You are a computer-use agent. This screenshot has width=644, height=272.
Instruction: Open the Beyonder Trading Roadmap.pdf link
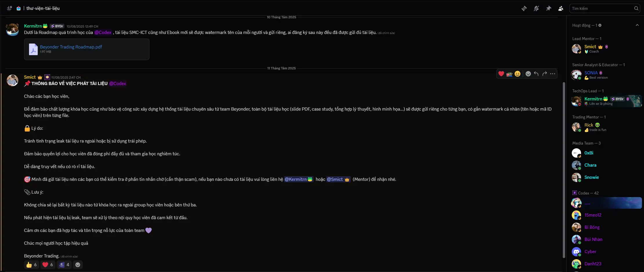click(x=71, y=47)
